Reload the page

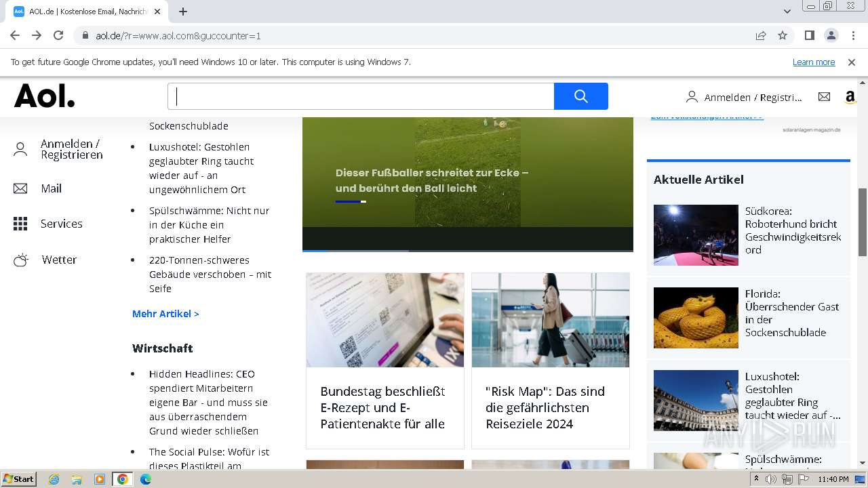tap(58, 35)
